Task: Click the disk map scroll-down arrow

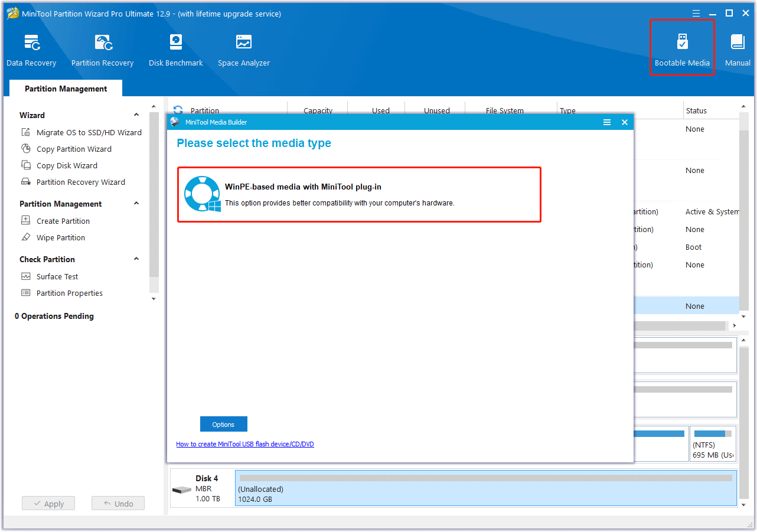Action: click(743, 504)
